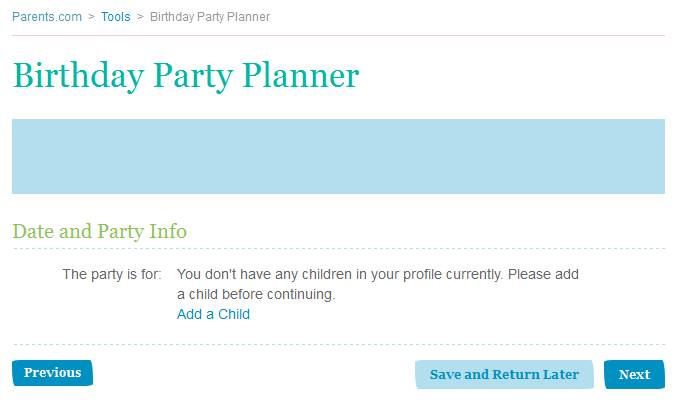Click the dotted divider under Date and Party Info
This screenshot has height=415, width=678.
(338, 248)
